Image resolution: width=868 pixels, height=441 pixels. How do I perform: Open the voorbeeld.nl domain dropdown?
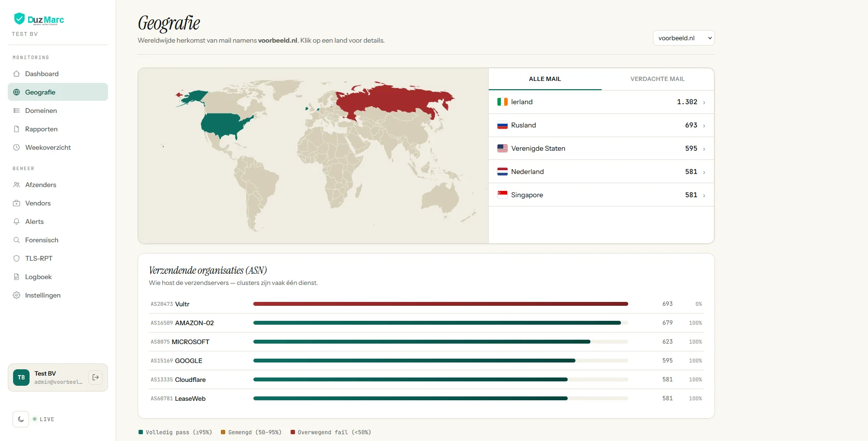[683, 38]
